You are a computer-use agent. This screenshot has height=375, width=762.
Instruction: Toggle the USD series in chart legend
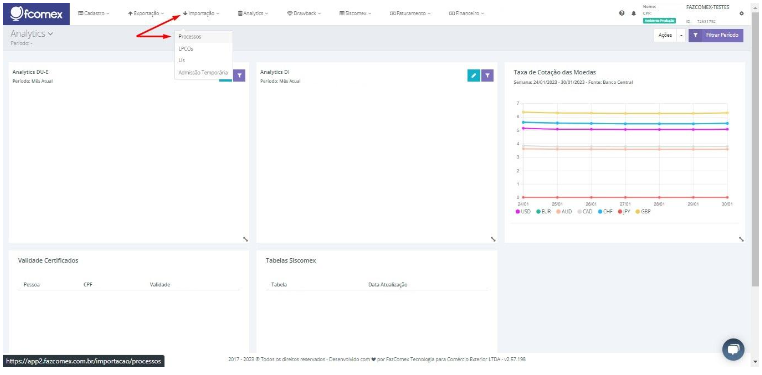coord(523,212)
